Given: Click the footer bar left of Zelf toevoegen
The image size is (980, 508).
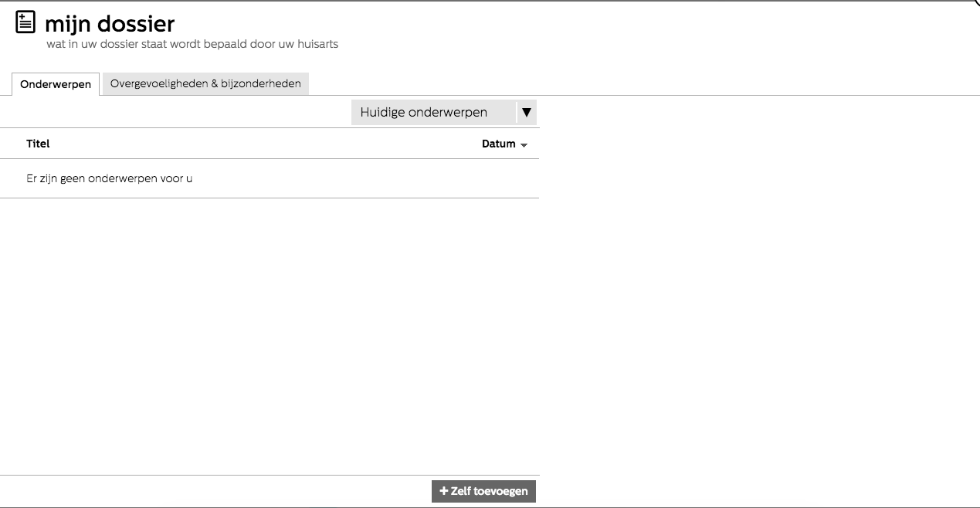Looking at the screenshot, I should pos(216,491).
